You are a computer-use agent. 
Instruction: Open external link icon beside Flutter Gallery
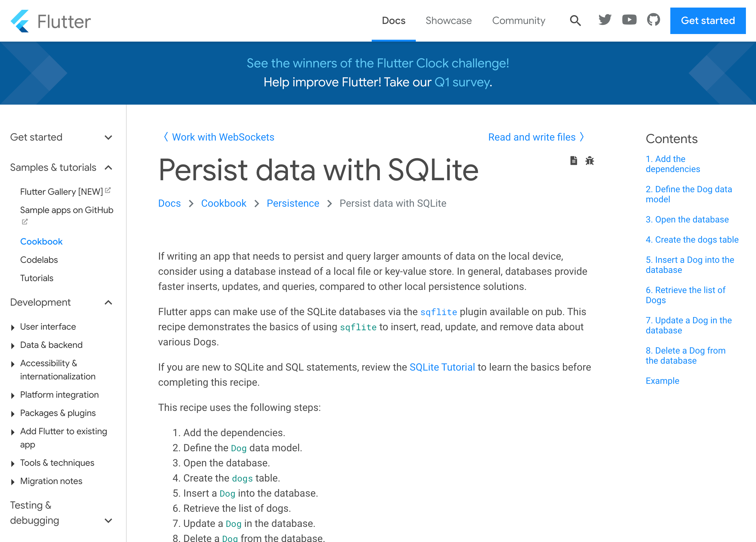[x=108, y=190]
